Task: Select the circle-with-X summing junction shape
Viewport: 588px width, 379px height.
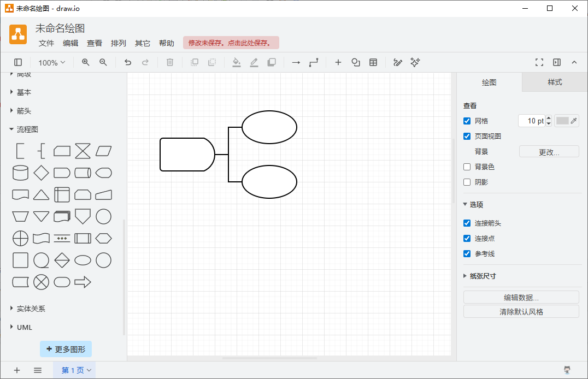Action: pyautogui.click(x=41, y=282)
